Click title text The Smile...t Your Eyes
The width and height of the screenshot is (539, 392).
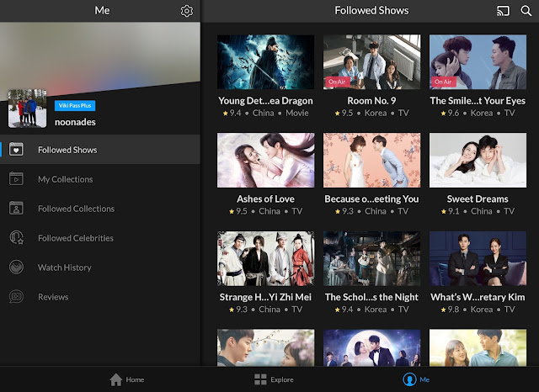click(x=478, y=101)
